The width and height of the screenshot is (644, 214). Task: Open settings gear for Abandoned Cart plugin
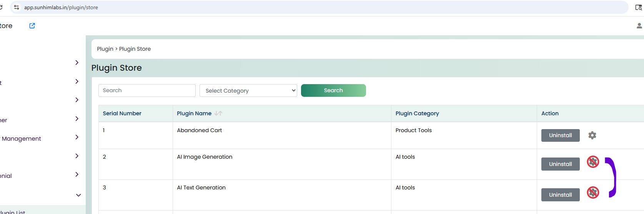pos(592,135)
